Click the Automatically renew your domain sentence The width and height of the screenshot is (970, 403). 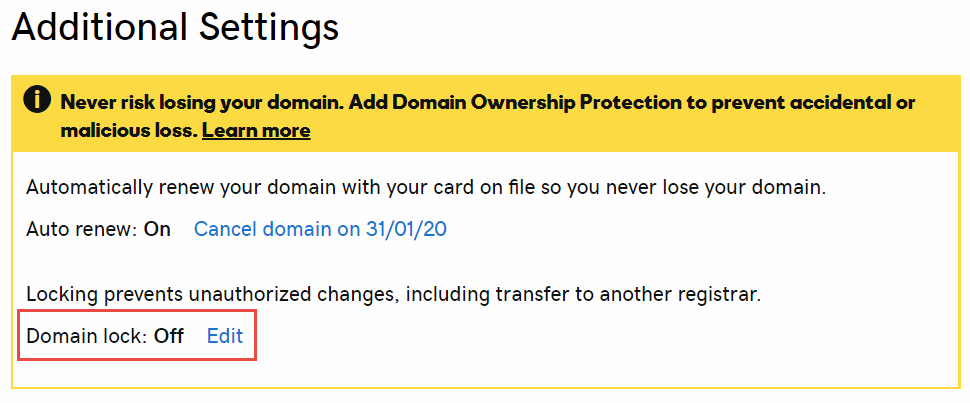426,188
